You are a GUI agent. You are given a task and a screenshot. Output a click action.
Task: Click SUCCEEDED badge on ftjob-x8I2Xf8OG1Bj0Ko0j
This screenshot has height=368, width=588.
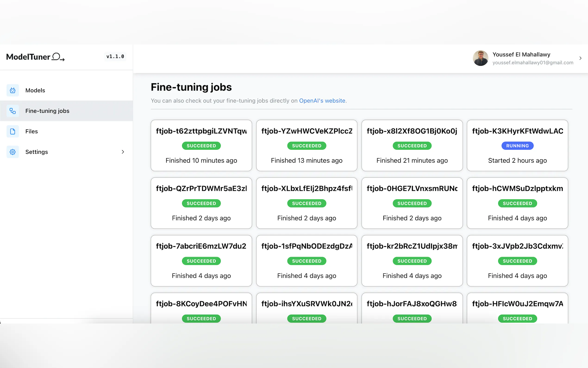(412, 146)
